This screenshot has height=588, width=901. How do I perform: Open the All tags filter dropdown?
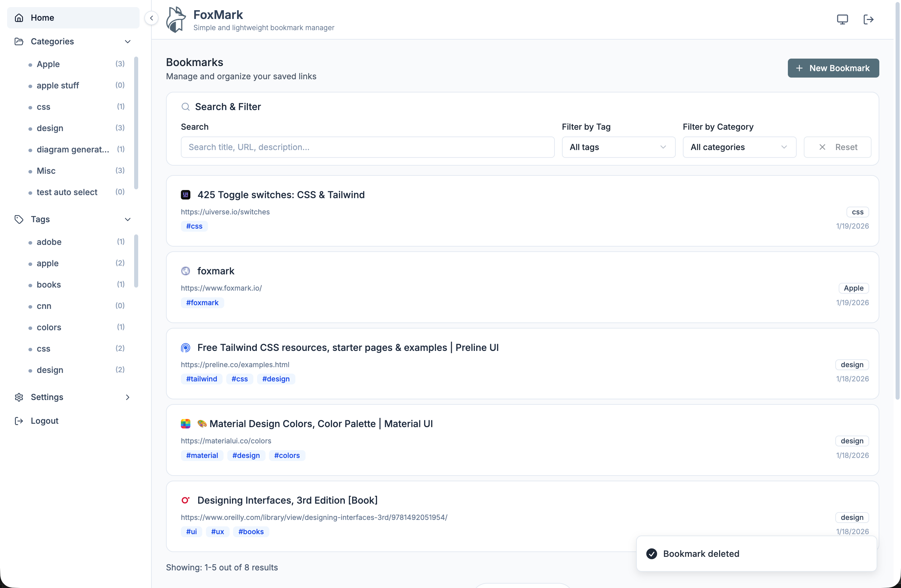pos(618,147)
